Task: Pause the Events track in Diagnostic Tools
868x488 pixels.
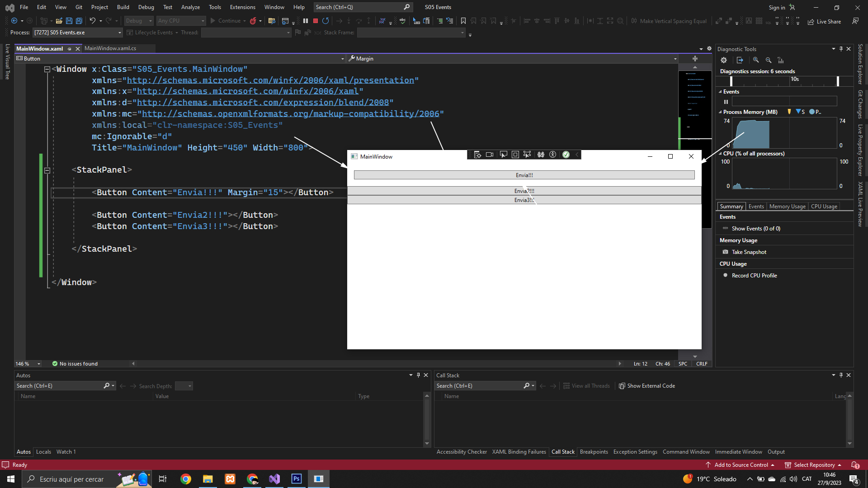Action: (726, 102)
